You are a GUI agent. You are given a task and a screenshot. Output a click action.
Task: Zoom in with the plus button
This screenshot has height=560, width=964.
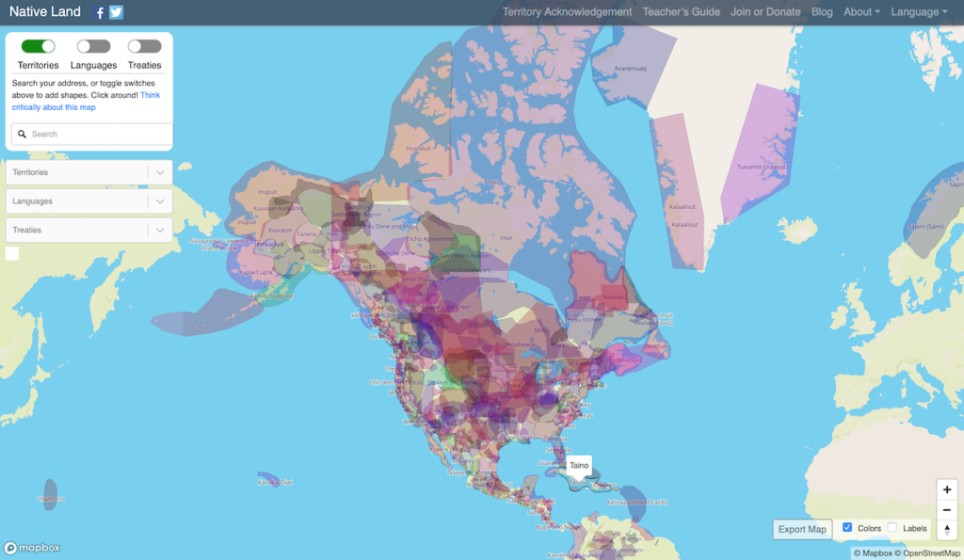[x=947, y=490]
